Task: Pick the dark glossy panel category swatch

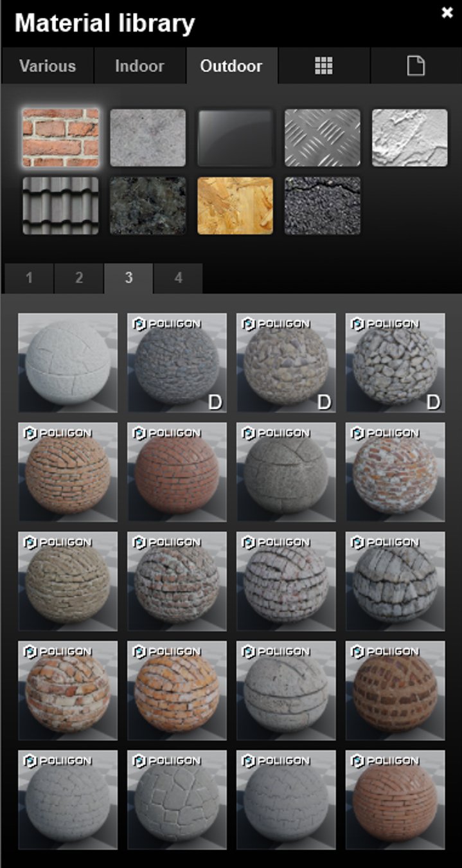Action: tap(235, 138)
